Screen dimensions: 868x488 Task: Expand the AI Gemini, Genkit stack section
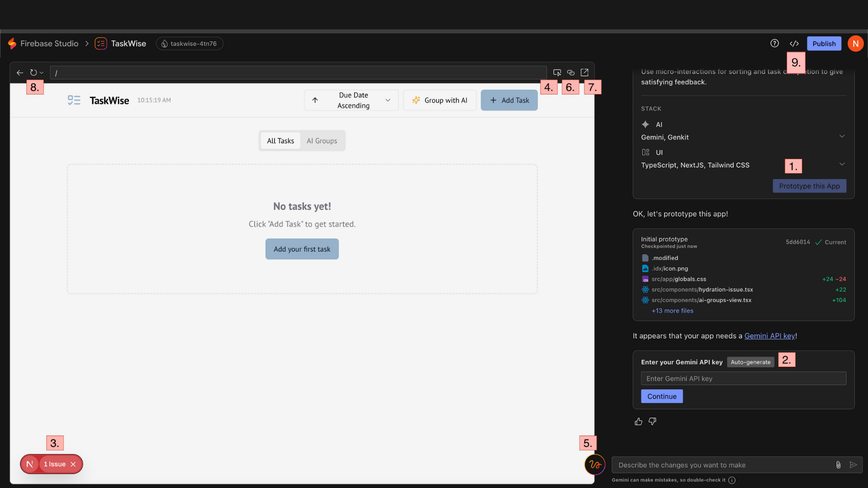pyautogui.click(x=842, y=136)
